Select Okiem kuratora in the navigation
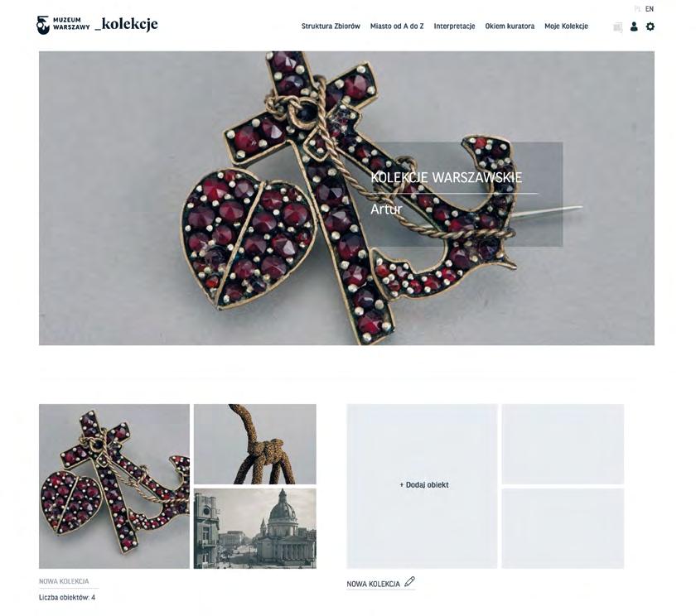This screenshot has width=696, height=616. coord(510,26)
